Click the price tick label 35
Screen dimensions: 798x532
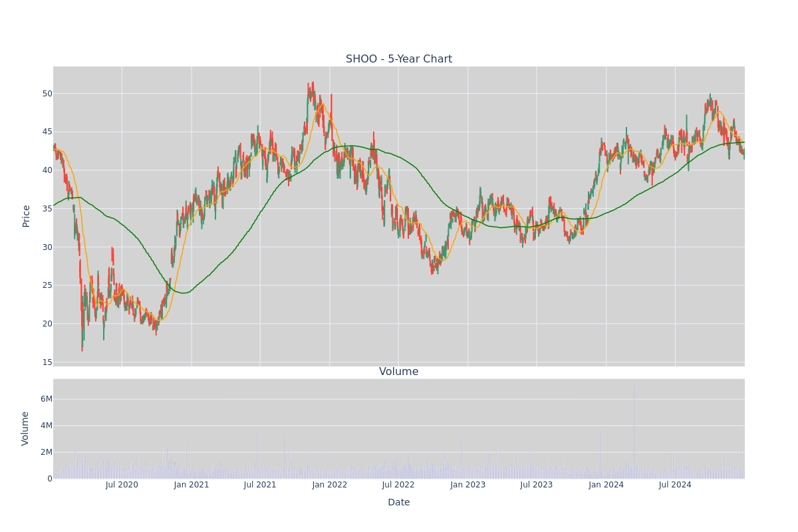click(x=47, y=209)
